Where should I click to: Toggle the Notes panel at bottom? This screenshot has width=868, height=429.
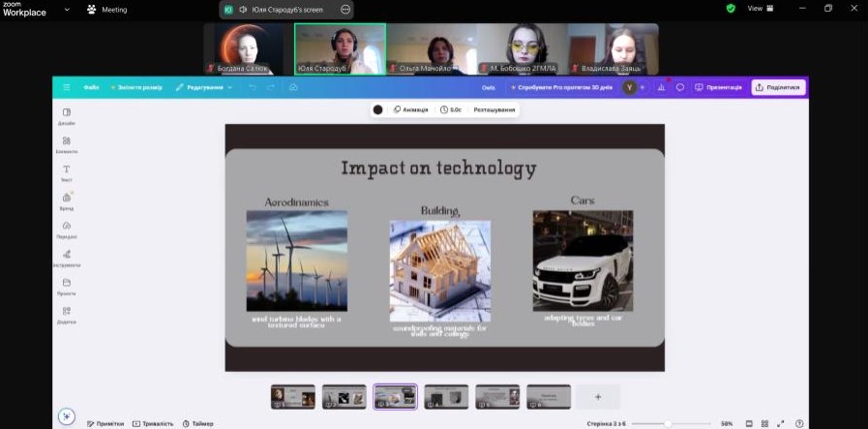tap(106, 423)
